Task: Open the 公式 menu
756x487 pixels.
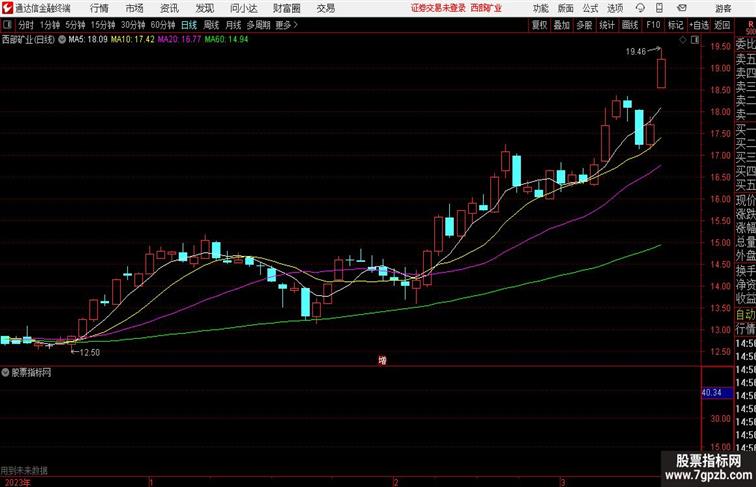Action: [x=590, y=8]
